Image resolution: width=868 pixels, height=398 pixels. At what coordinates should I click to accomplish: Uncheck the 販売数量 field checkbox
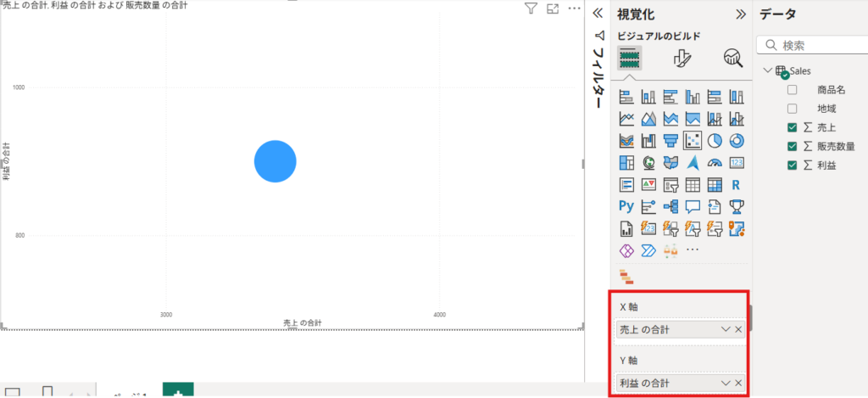coord(792,146)
